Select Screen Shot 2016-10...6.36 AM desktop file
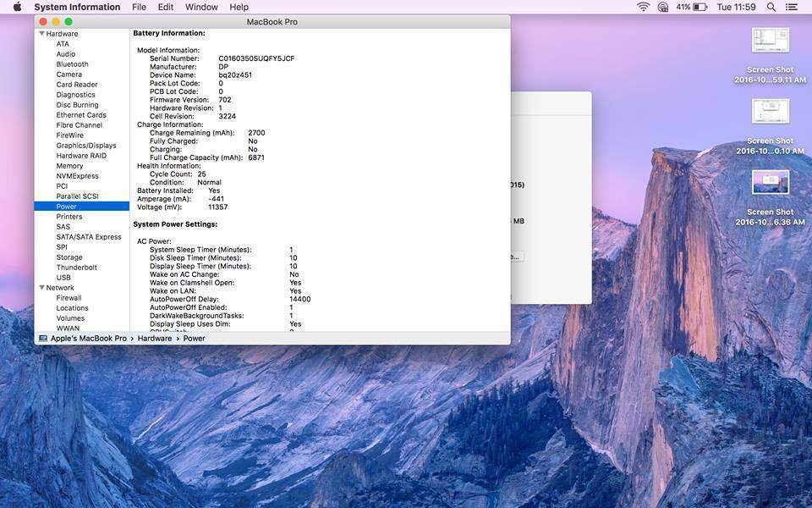 pyautogui.click(x=770, y=198)
